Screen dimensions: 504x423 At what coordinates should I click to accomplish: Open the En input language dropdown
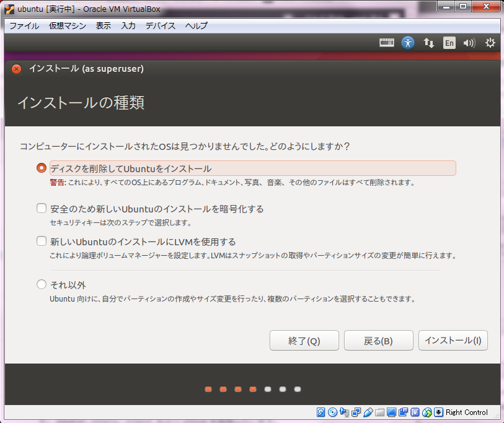click(x=449, y=43)
